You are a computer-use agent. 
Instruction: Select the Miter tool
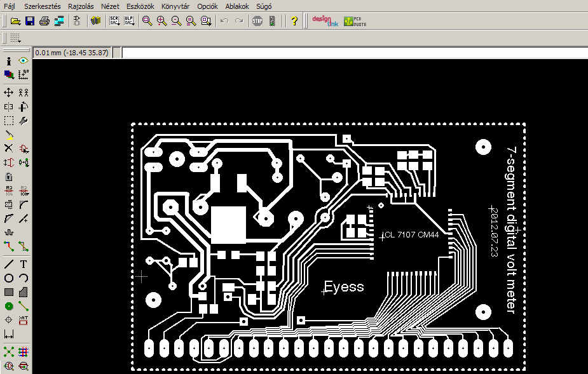click(x=24, y=204)
